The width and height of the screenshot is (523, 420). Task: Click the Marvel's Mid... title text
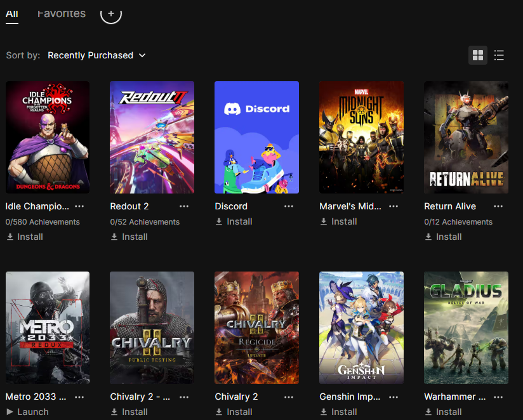click(x=350, y=206)
